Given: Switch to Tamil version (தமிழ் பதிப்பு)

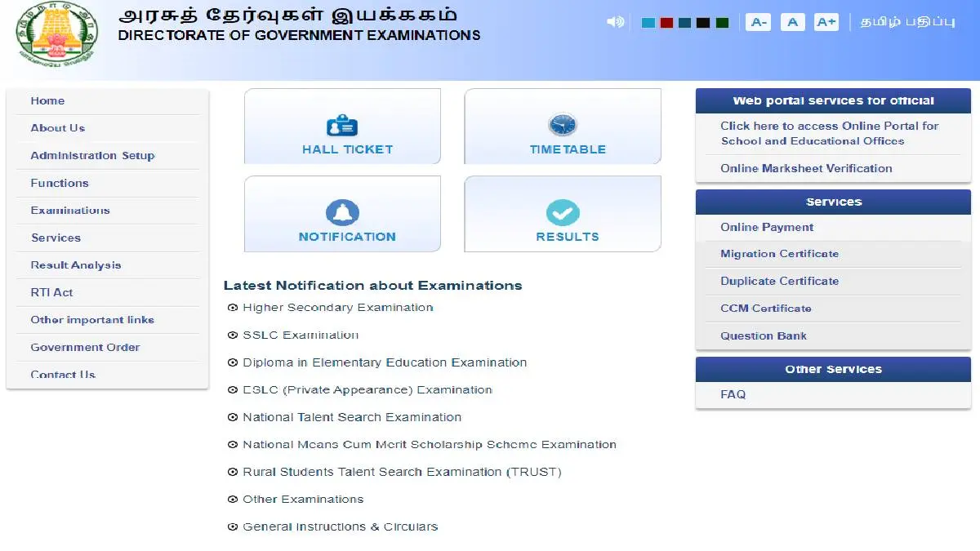Looking at the screenshot, I should [909, 22].
